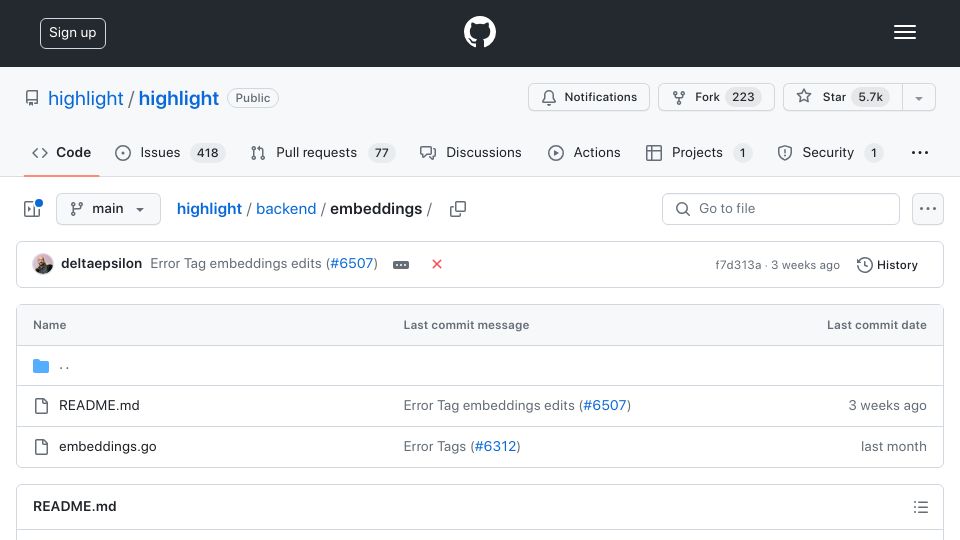The image size is (960, 540).
Task: View the commit History
Action: point(887,264)
